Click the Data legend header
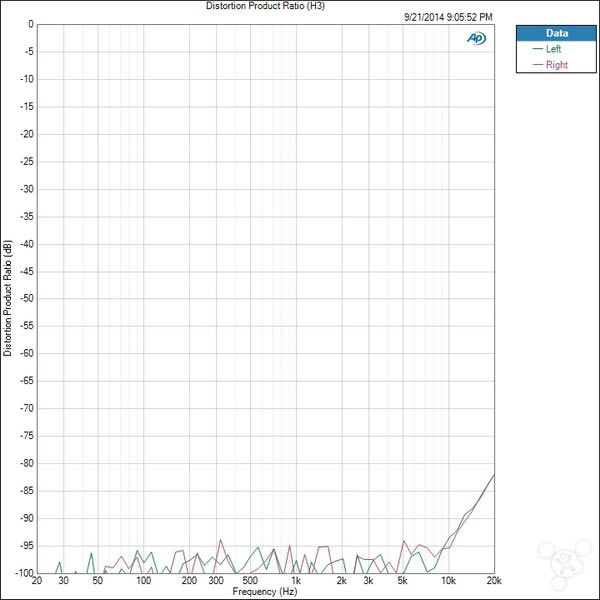This screenshot has height=600, width=600. 557,32
